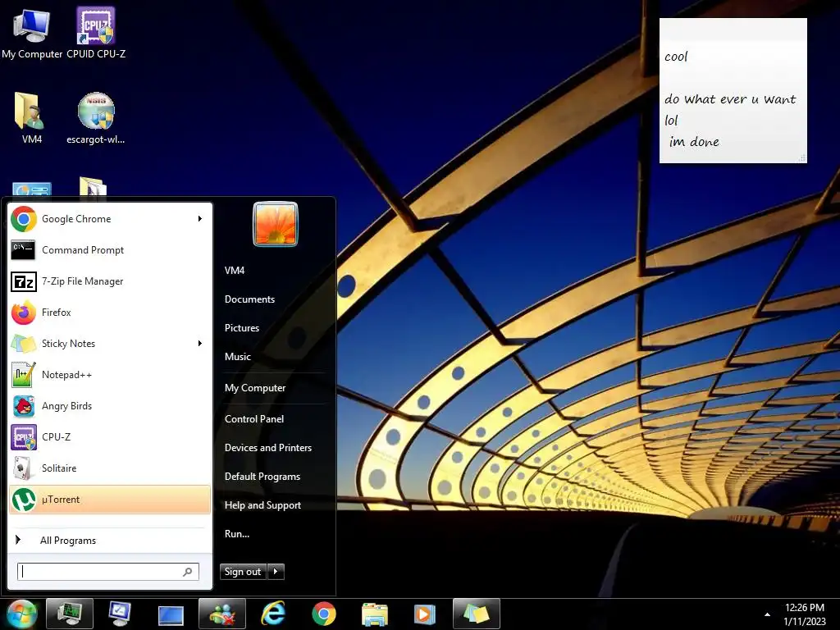Open Control Panel
840x630 pixels.
[x=254, y=419]
